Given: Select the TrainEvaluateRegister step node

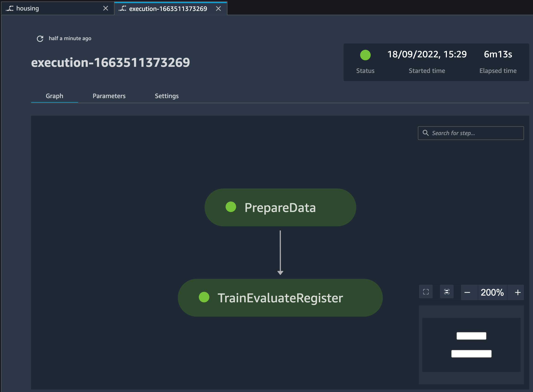Looking at the screenshot, I should coord(280,298).
